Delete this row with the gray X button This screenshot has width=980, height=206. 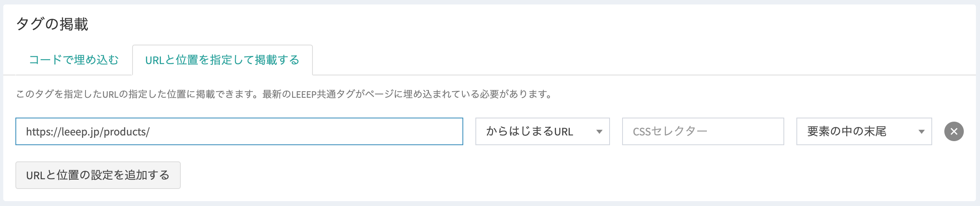pos(954,131)
